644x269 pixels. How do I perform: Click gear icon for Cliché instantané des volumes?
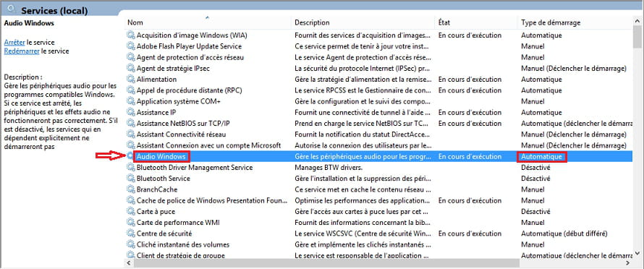tap(130, 244)
